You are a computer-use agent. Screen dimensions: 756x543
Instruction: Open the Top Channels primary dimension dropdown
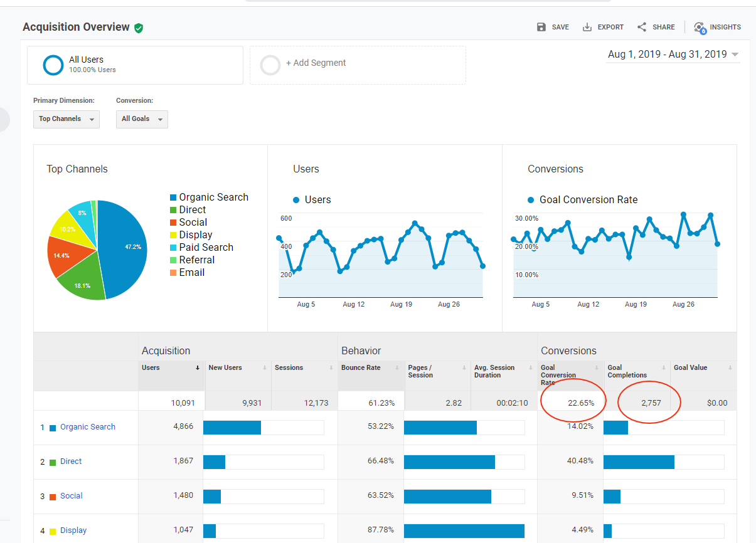click(67, 119)
